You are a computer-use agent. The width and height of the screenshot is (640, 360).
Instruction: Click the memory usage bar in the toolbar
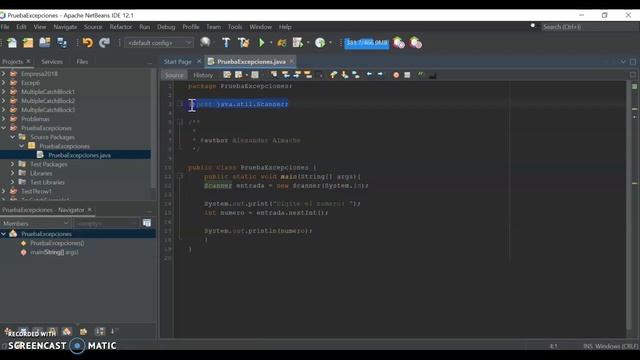[367, 42]
